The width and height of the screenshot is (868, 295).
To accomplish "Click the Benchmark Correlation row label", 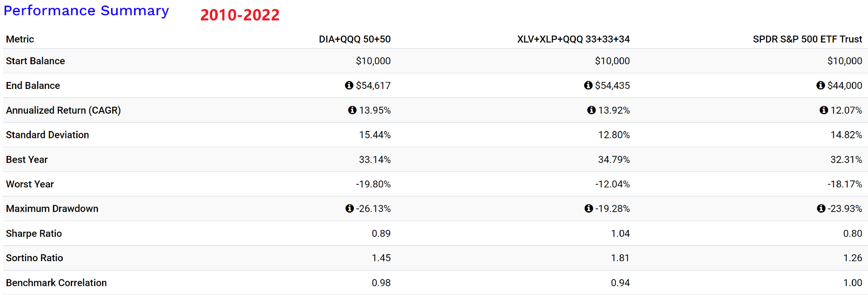I will (56, 283).
